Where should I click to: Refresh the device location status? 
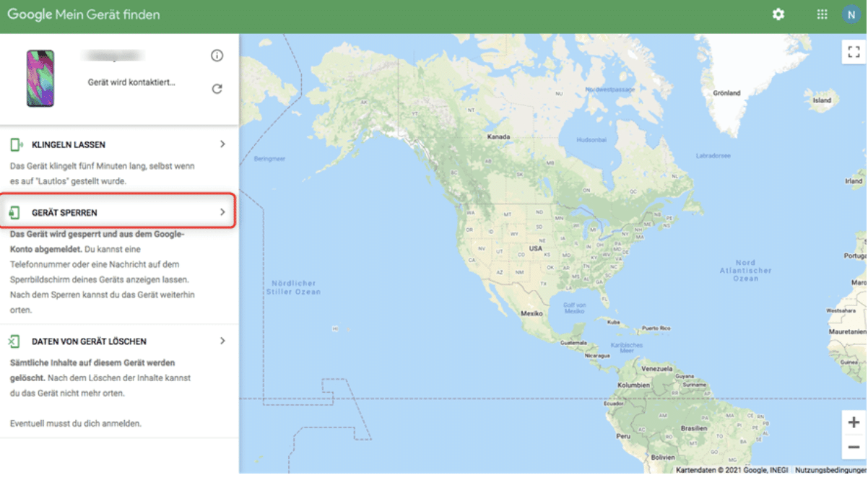(217, 89)
